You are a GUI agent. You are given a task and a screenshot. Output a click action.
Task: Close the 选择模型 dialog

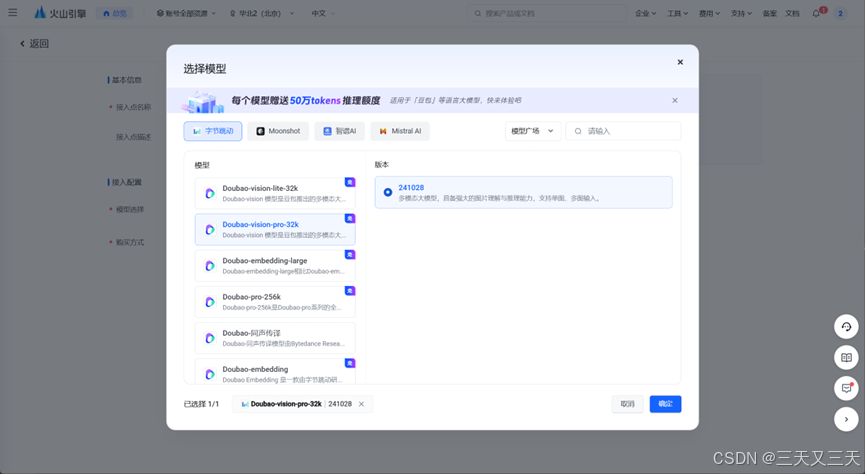[x=680, y=62]
